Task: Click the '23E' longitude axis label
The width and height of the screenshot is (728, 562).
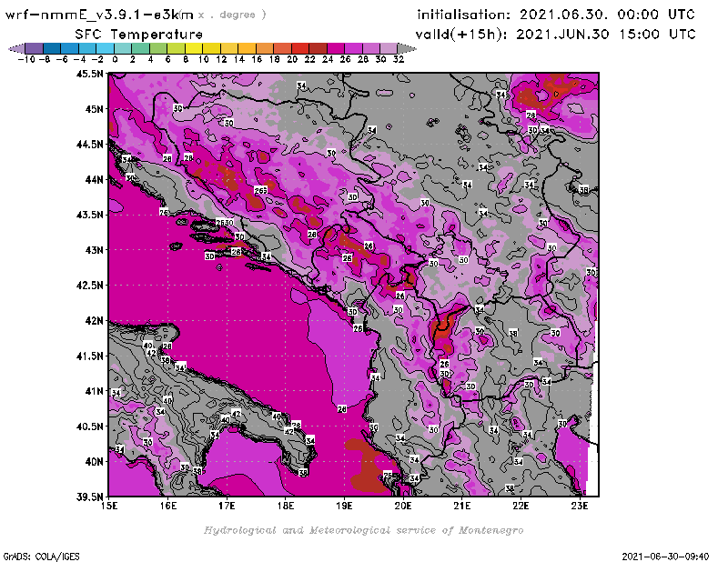Action: (x=580, y=506)
